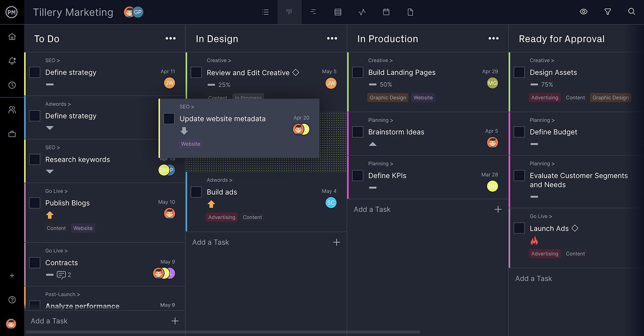Open the In Design column options menu
Screen dimensions: 644x336
pos(332,39)
